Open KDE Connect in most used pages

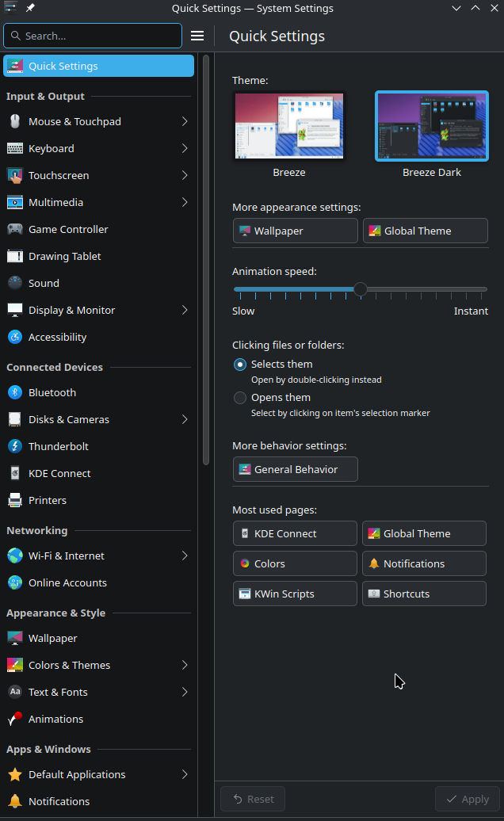pos(295,533)
